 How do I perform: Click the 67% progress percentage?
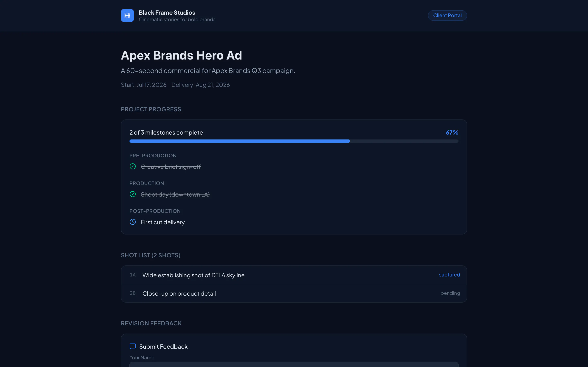[452, 133]
